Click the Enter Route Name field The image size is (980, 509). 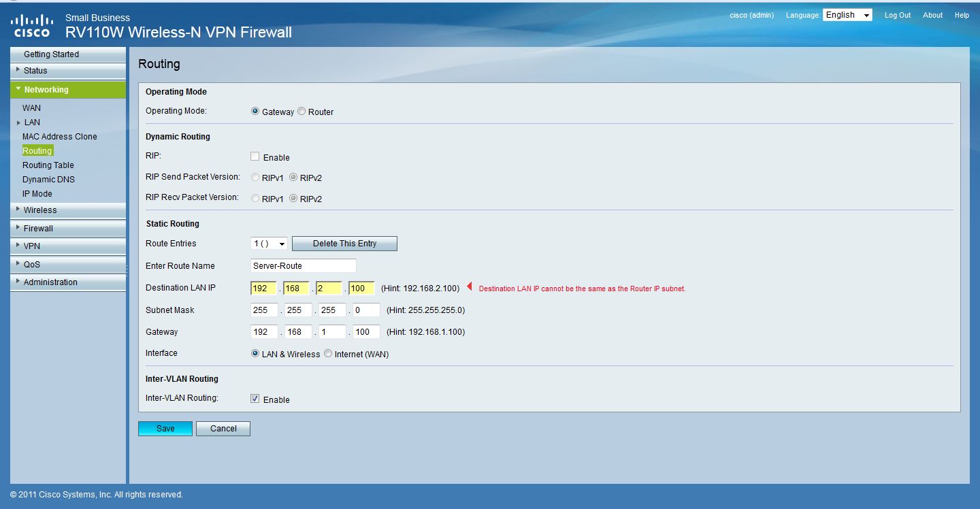pyautogui.click(x=304, y=265)
